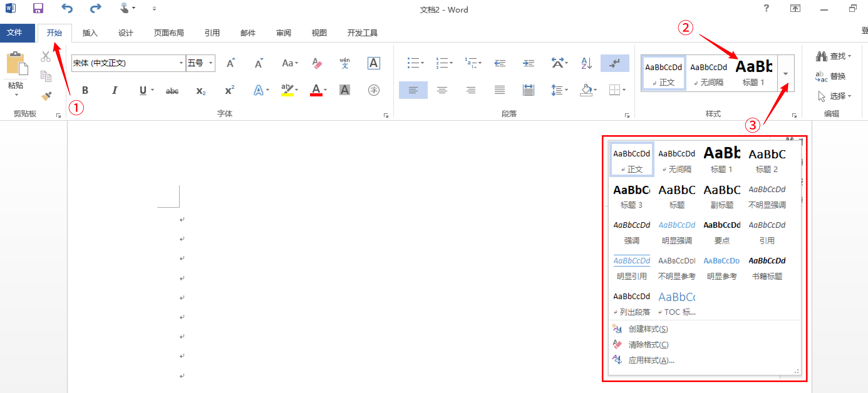Click the Format Painter brush icon
The width and height of the screenshot is (868, 393).
[46, 96]
